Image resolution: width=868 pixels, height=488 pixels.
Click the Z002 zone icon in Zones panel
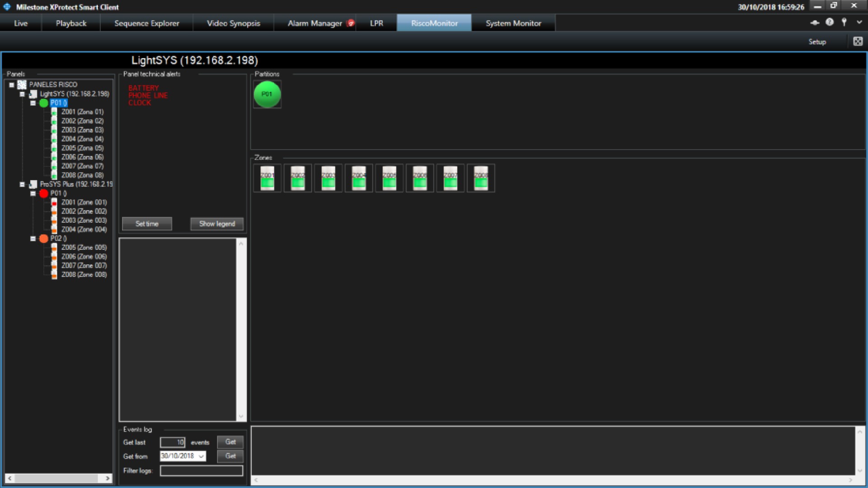click(x=297, y=178)
